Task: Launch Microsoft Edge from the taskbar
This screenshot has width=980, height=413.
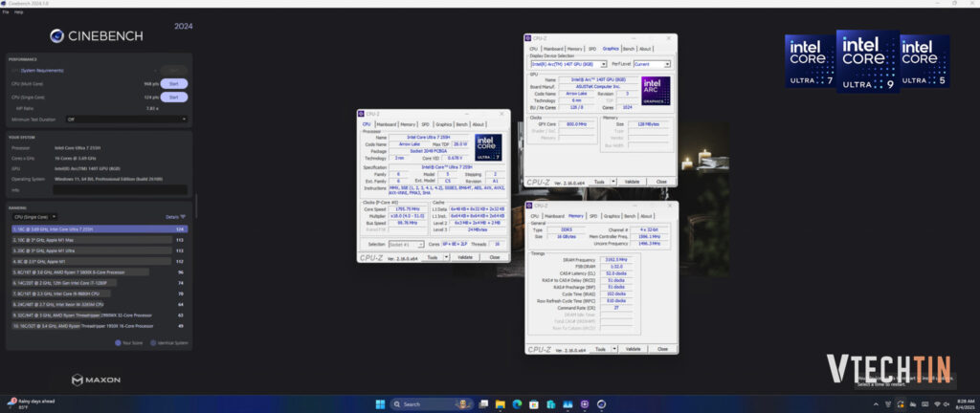Action: click(x=517, y=404)
